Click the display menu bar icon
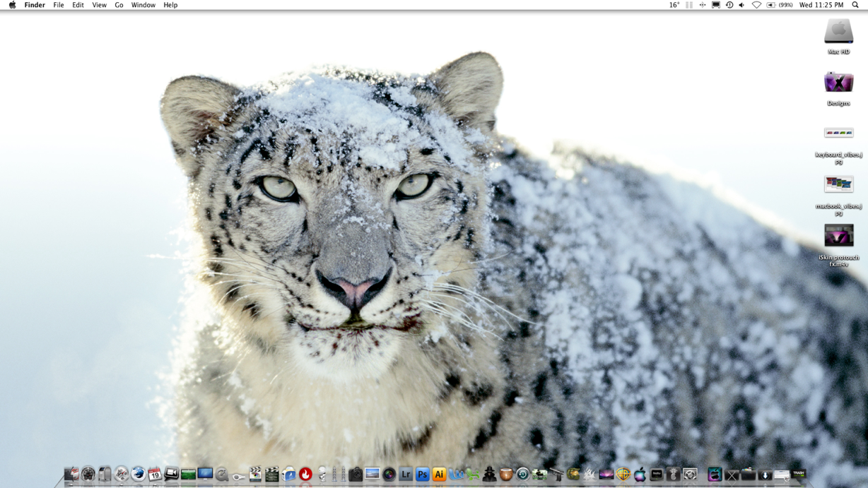Screen dimensions: 868x488 [716, 5]
